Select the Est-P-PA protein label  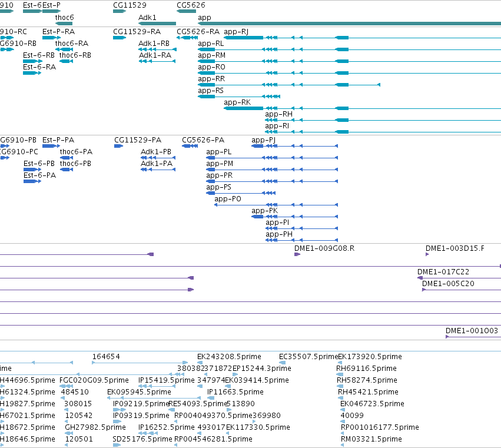coord(58,140)
